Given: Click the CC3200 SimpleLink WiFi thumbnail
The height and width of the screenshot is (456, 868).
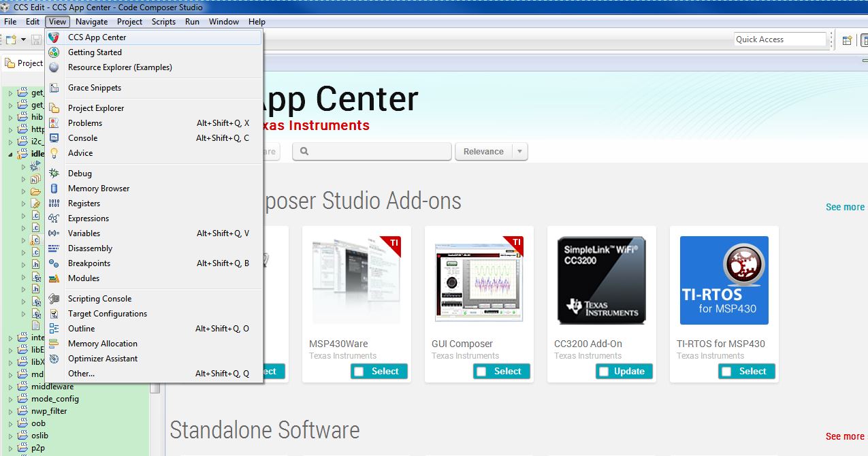Looking at the screenshot, I should (x=602, y=280).
